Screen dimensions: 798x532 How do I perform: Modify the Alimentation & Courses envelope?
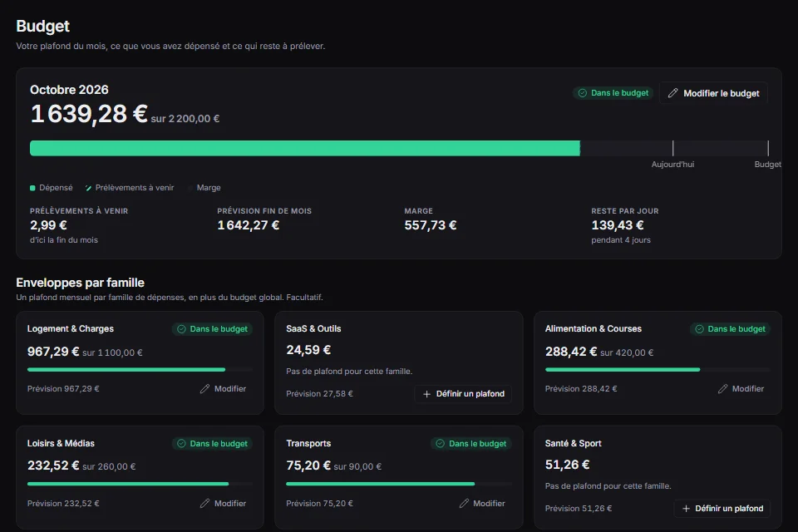[x=741, y=389]
